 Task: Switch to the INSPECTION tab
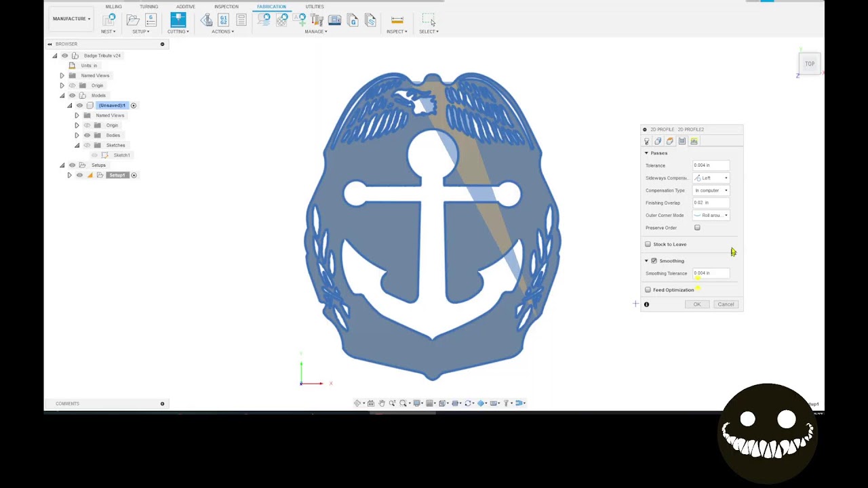(x=226, y=7)
